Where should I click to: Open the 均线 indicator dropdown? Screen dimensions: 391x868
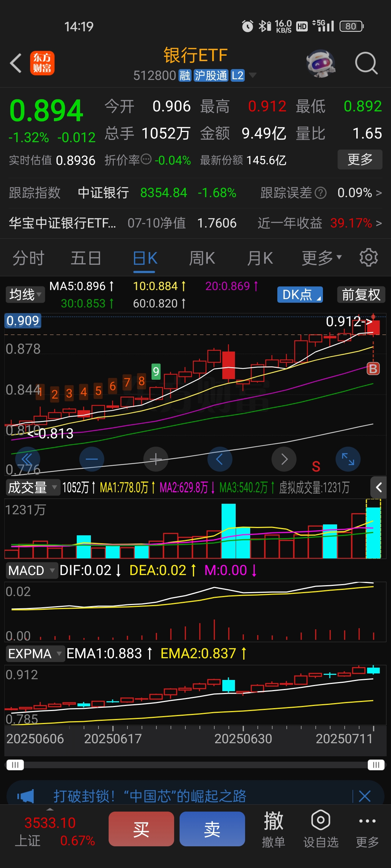click(25, 295)
